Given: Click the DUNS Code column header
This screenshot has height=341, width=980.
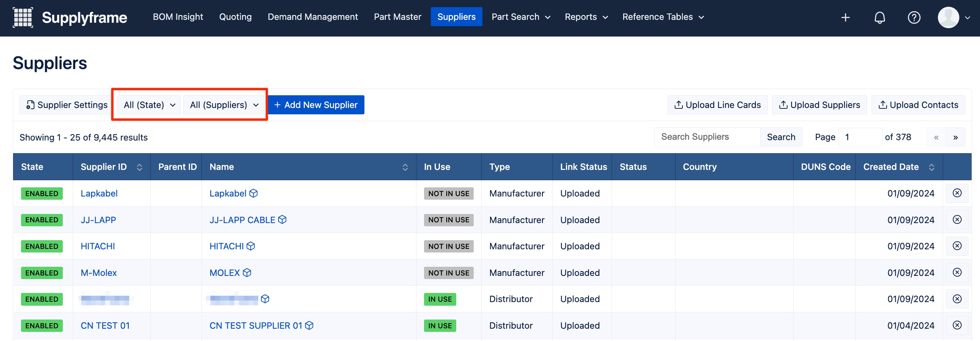Looking at the screenshot, I should [x=825, y=167].
